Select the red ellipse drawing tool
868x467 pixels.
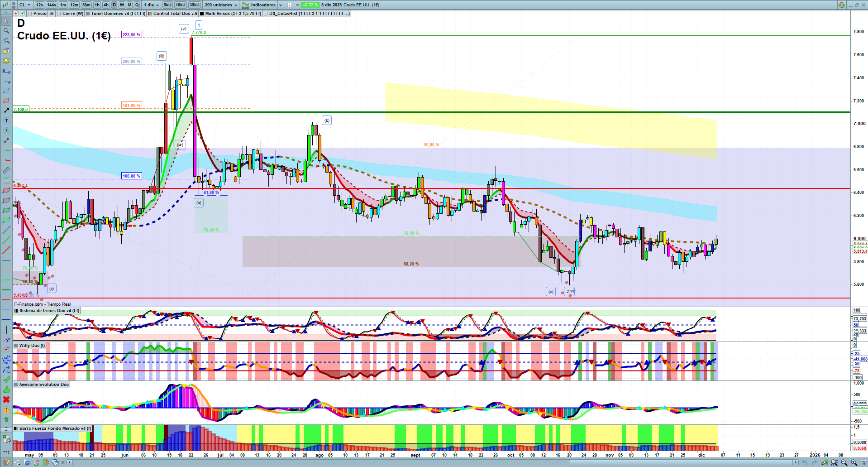(6, 190)
